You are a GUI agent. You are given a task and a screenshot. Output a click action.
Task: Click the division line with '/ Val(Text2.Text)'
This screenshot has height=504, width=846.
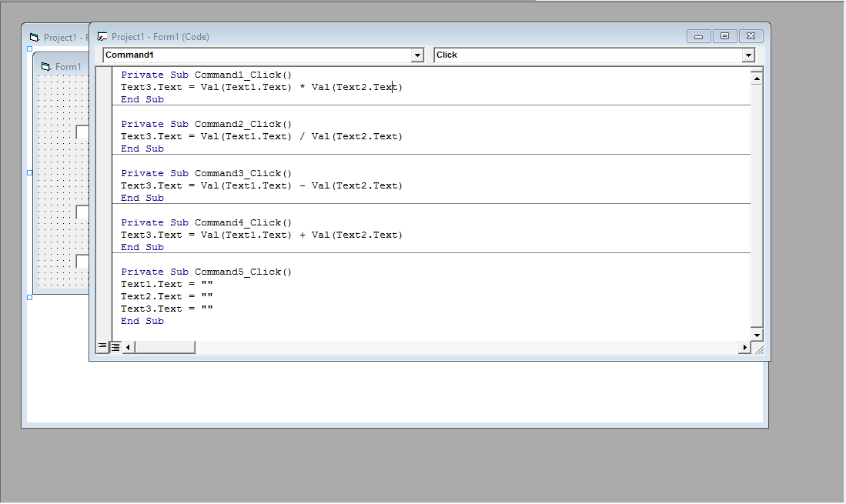pyautogui.click(x=262, y=136)
